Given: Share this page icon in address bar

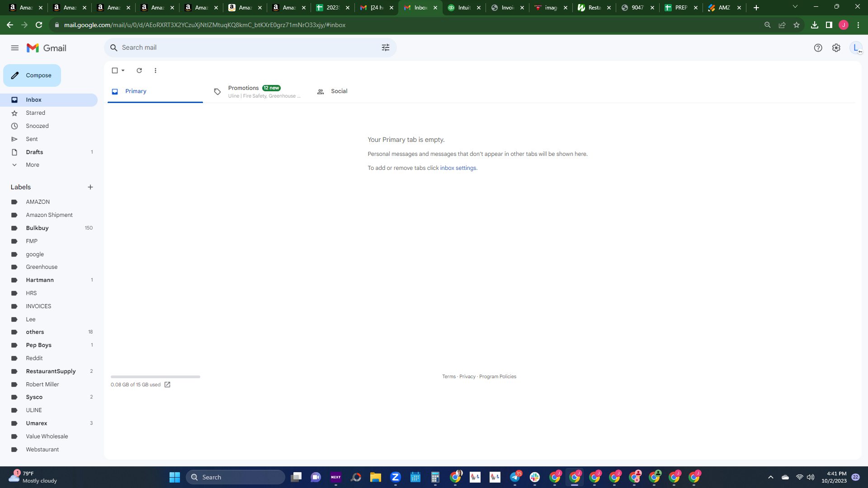Looking at the screenshot, I should tap(782, 25).
